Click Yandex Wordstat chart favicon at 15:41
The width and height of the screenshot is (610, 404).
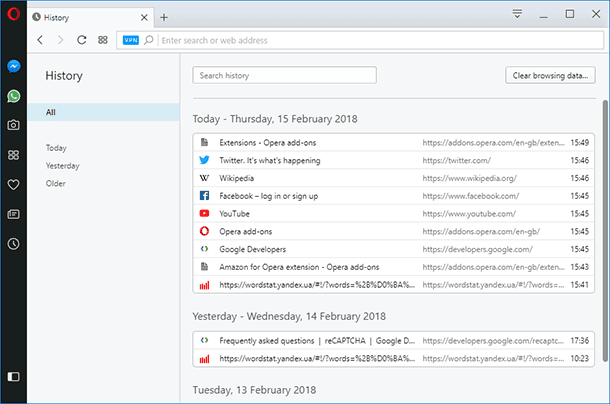pyautogui.click(x=204, y=285)
